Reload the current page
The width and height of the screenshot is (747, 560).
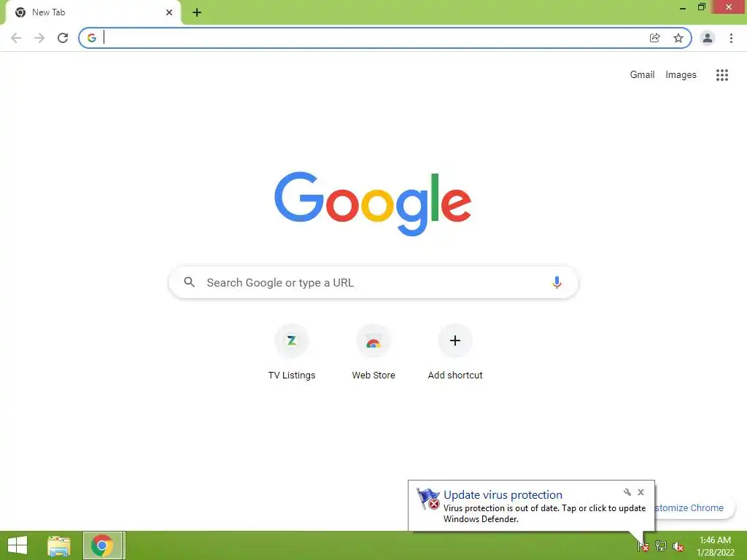pos(63,38)
